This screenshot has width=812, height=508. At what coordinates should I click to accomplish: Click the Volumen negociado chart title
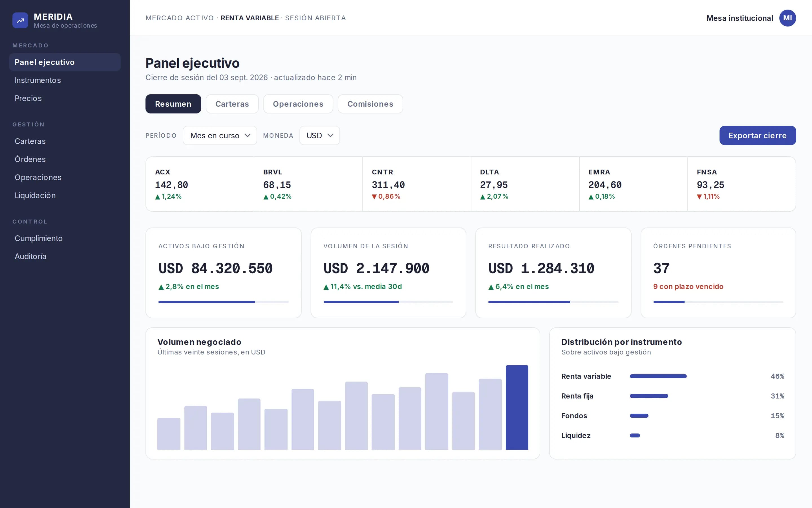[x=199, y=342]
